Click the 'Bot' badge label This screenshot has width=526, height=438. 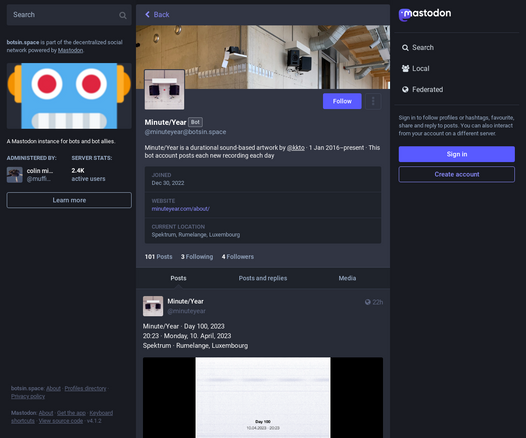pos(195,122)
